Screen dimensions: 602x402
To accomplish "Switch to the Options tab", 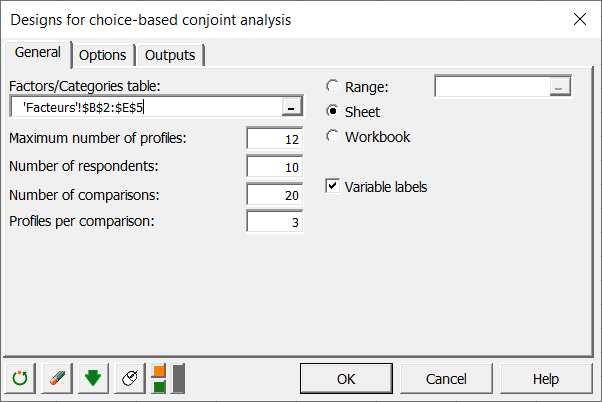I will pyautogui.click(x=102, y=55).
